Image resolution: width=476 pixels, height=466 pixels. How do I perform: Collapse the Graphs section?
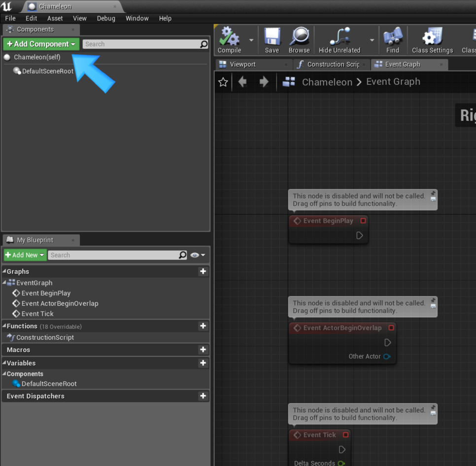[4, 270]
